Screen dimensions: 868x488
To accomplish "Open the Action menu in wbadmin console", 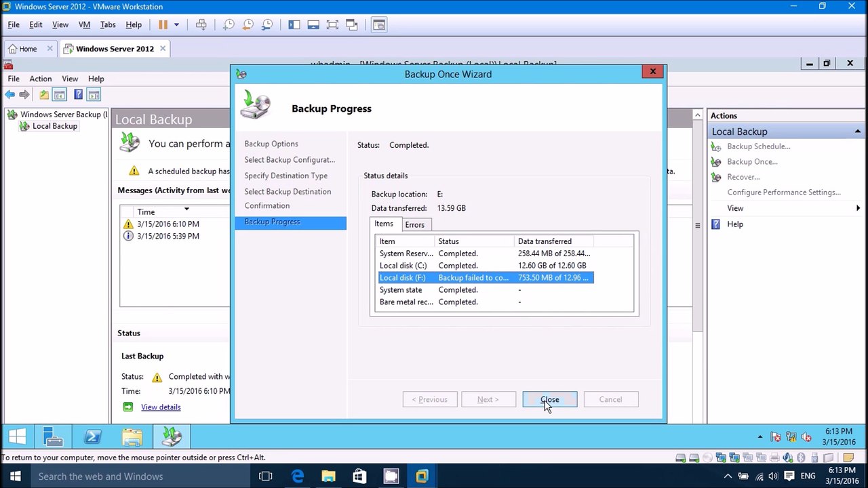I will coord(41,79).
